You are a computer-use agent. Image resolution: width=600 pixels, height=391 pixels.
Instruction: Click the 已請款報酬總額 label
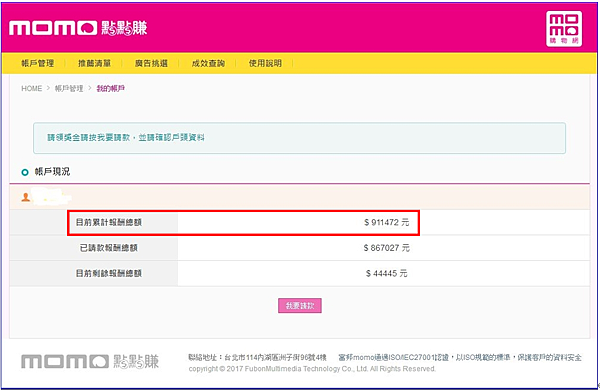109,248
